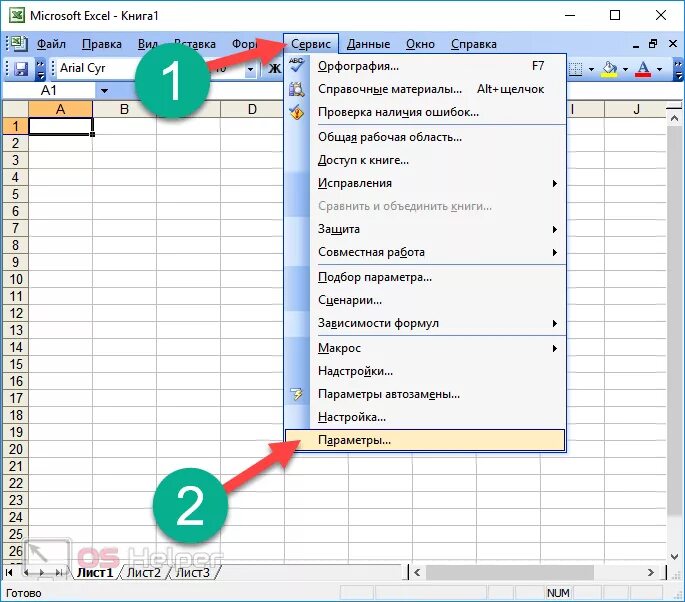This screenshot has width=685, height=602.
Task: Choose Подбор параметра... entry
Action: [425, 277]
